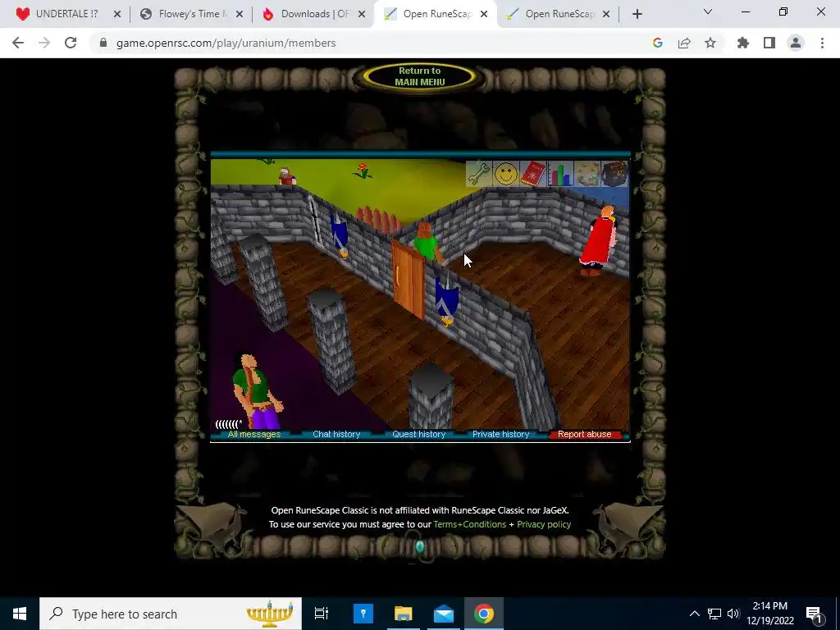Open the wrench options menu in game
Screen dimensions: 840x630
(478, 174)
